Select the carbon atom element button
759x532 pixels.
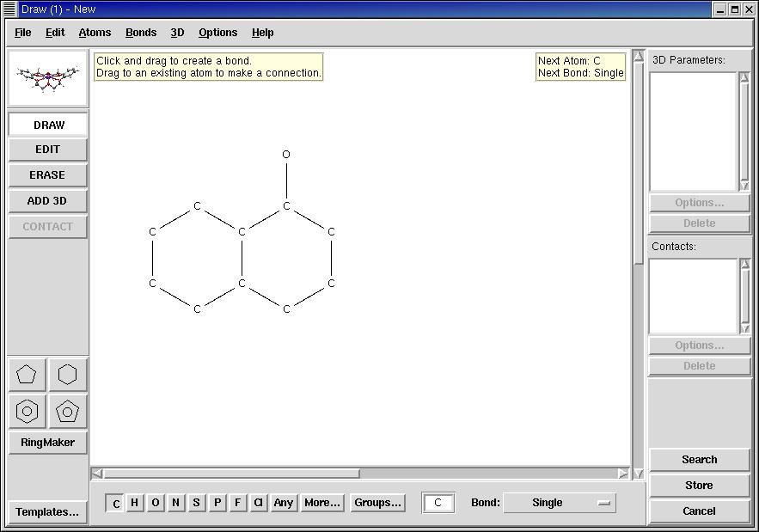[x=116, y=504]
